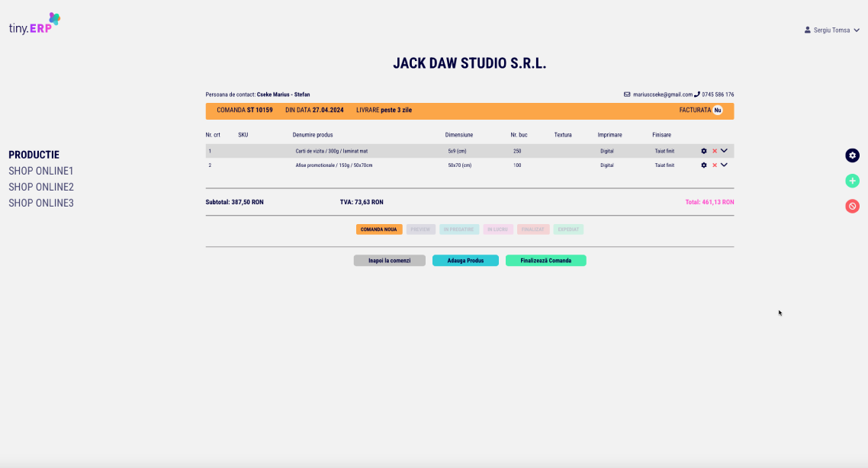This screenshot has height=468, width=868.
Task: Click the order date 27.04.2024
Action: [328, 110]
